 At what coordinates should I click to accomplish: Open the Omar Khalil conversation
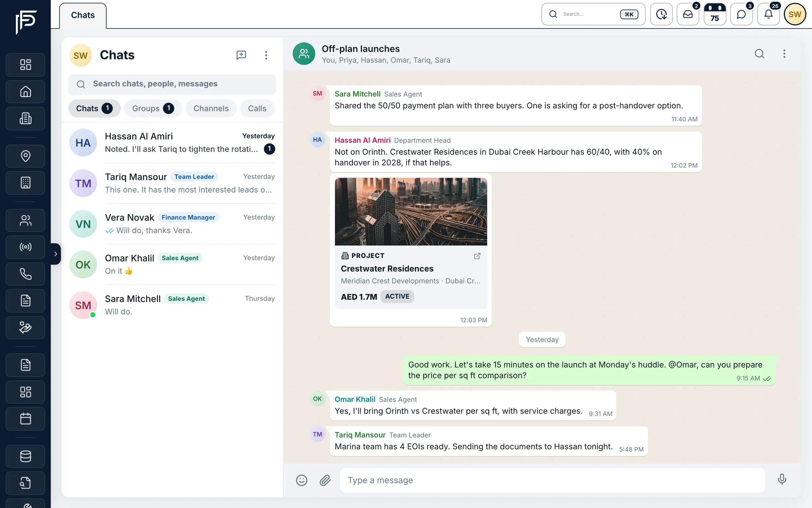tap(172, 264)
